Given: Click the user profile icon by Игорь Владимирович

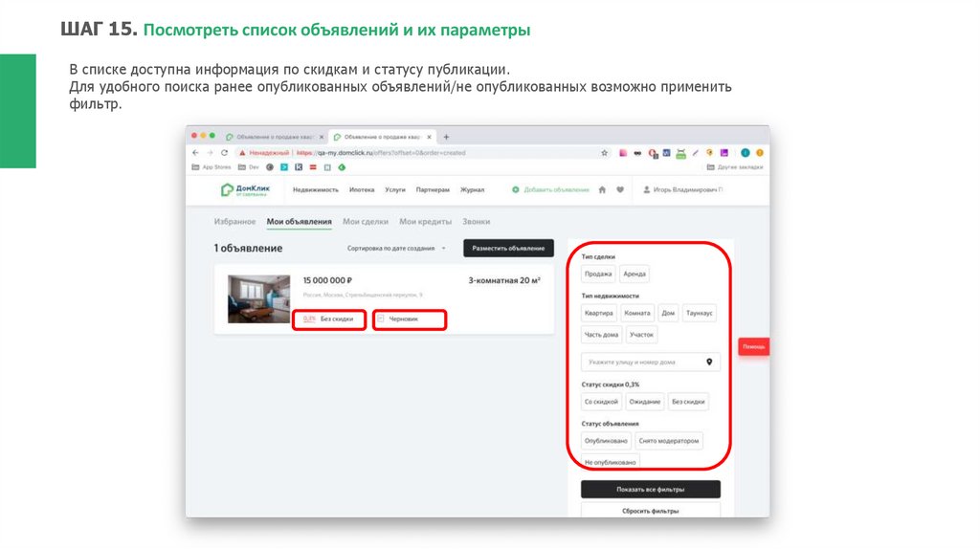Looking at the screenshot, I should tap(646, 190).
